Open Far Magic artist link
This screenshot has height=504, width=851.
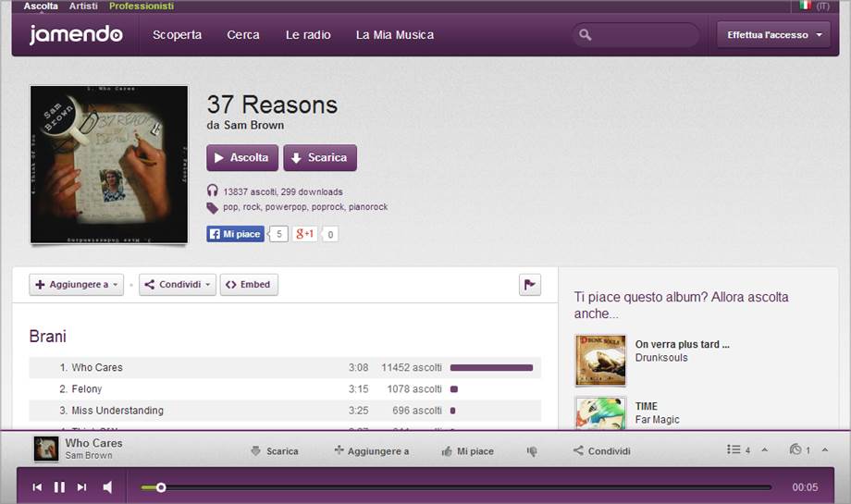(658, 419)
